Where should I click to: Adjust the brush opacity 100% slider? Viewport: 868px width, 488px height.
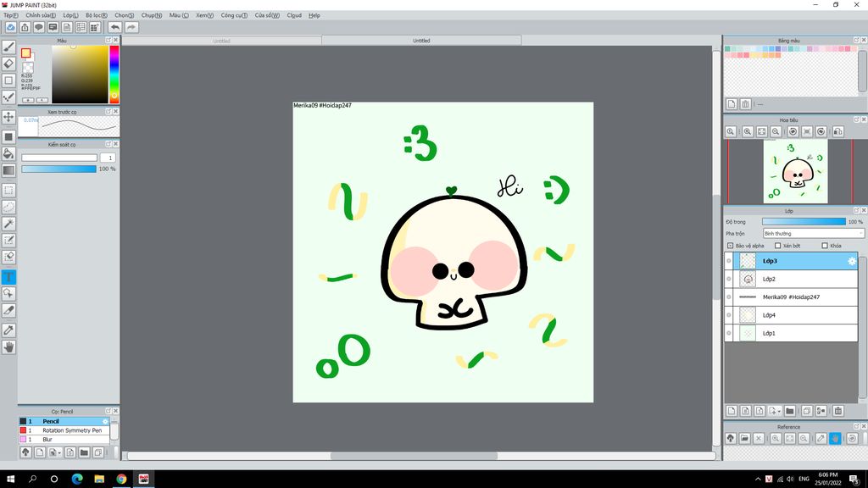tap(58, 169)
